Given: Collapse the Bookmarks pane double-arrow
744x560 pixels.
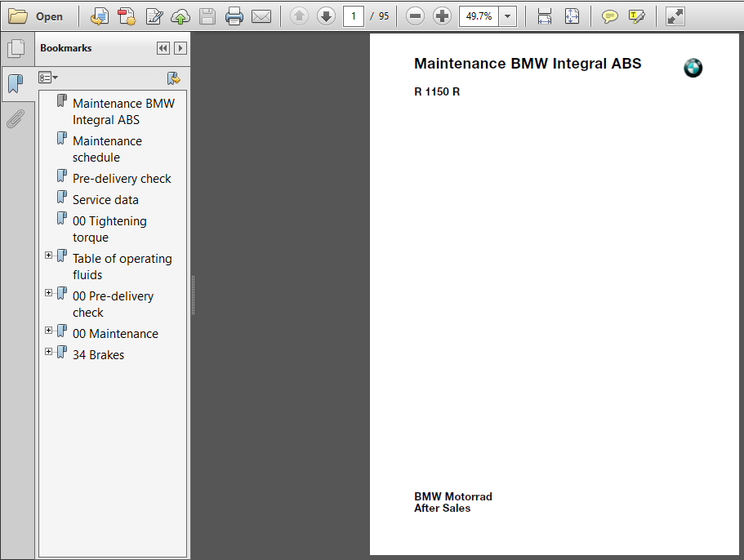Looking at the screenshot, I should pos(163,48).
